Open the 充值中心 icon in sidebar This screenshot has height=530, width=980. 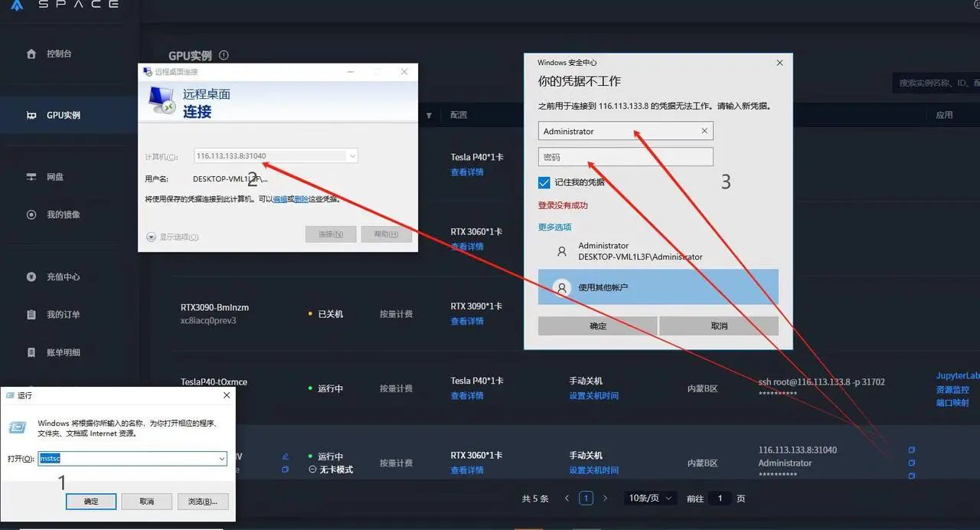(31, 276)
